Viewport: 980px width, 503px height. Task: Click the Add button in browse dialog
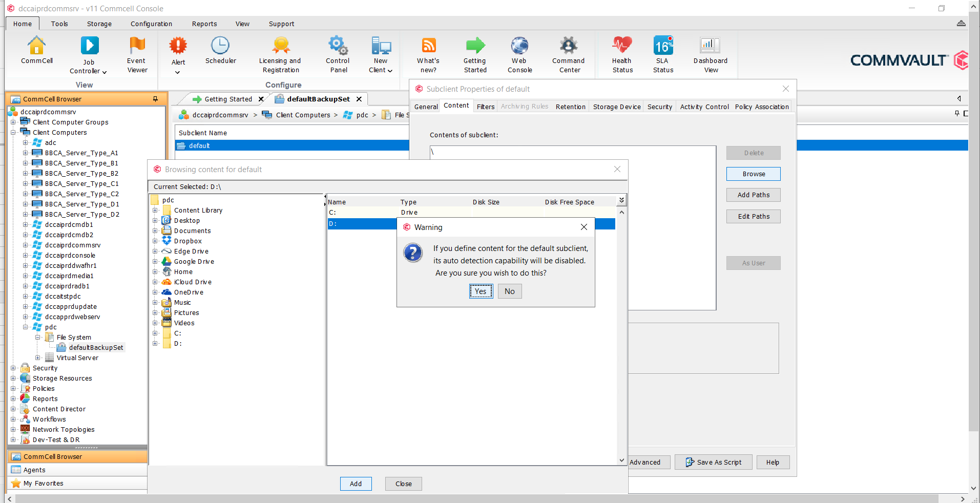click(x=356, y=484)
